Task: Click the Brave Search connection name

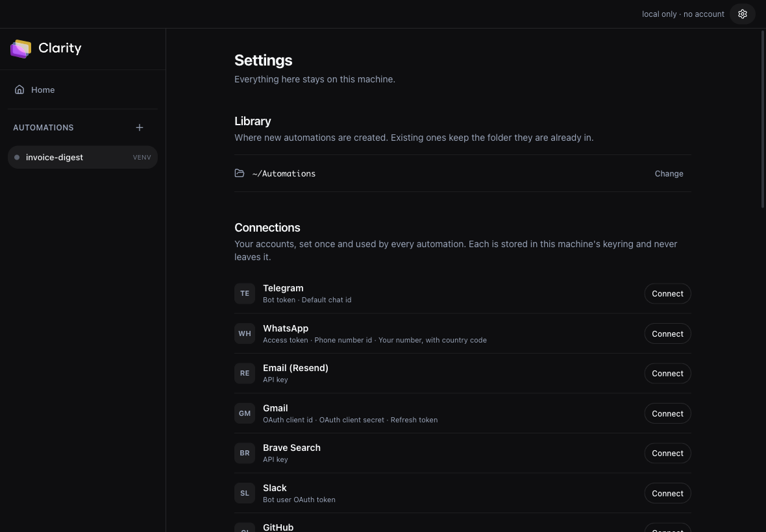Action: [x=291, y=448]
